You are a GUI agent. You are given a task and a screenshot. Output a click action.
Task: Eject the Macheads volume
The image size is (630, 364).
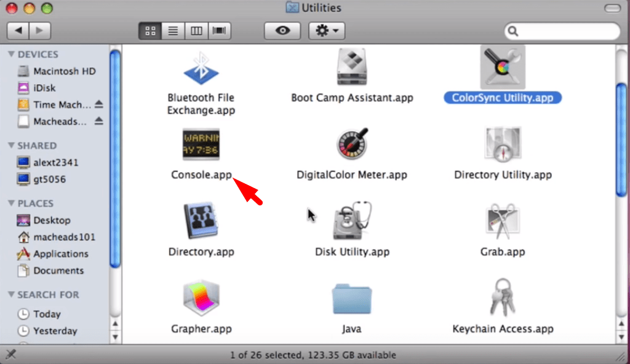(99, 121)
